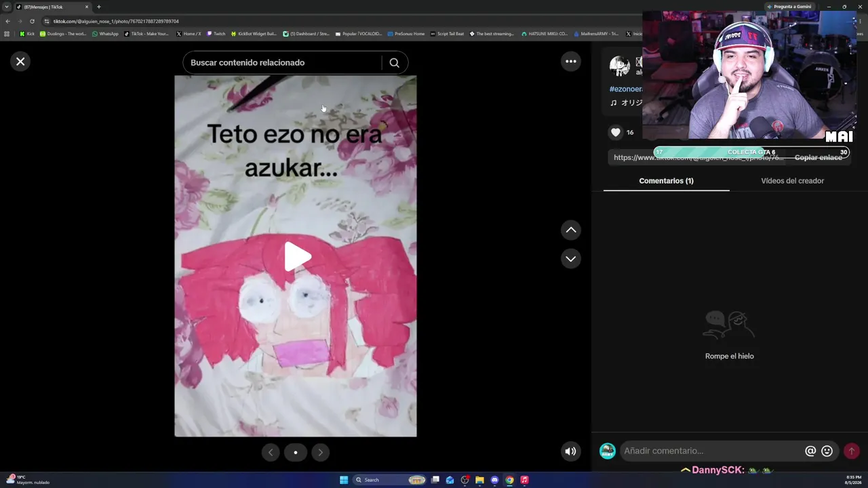Open Apple Music from the taskbar
The width and height of the screenshot is (868, 488).
(524, 480)
